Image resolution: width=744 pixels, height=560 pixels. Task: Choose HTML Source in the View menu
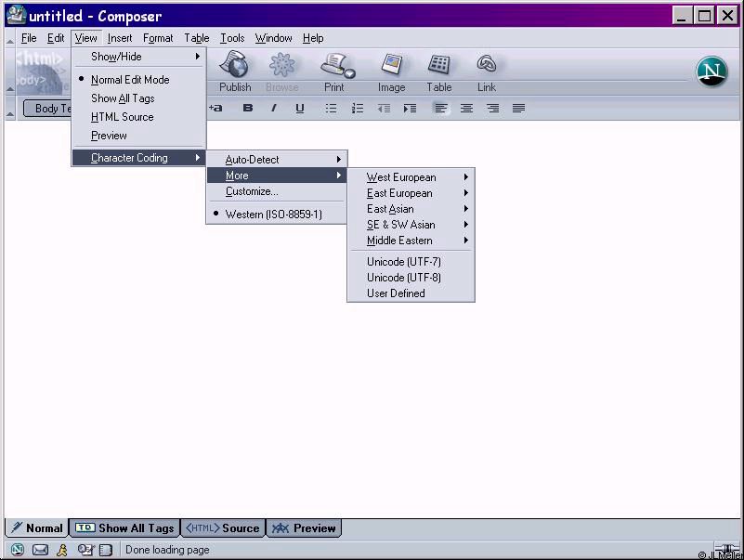pyautogui.click(x=139, y=117)
